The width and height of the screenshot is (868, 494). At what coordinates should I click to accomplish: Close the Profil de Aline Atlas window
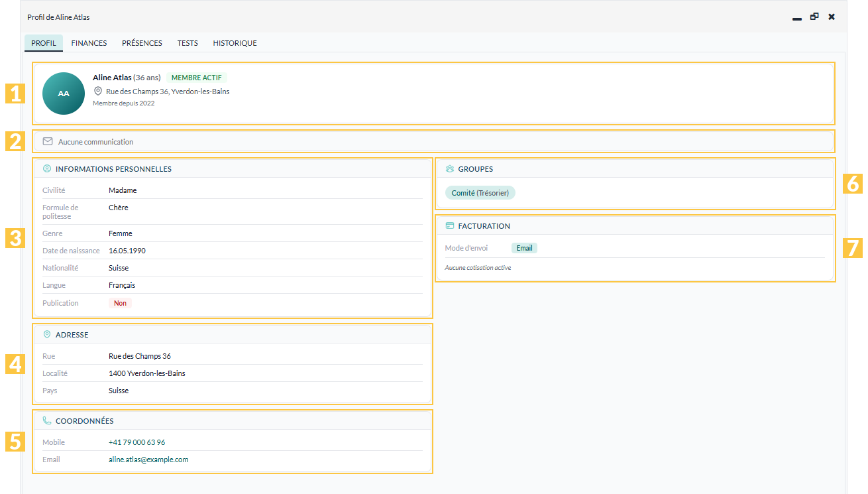coord(832,17)
